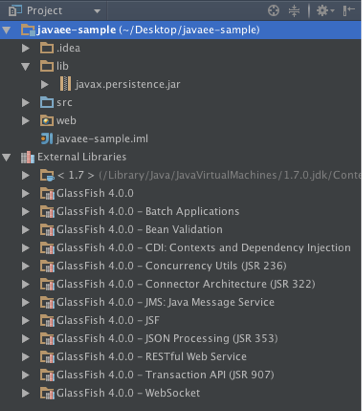Collapse the lib folder
The image size is (362, 411).
26,66
